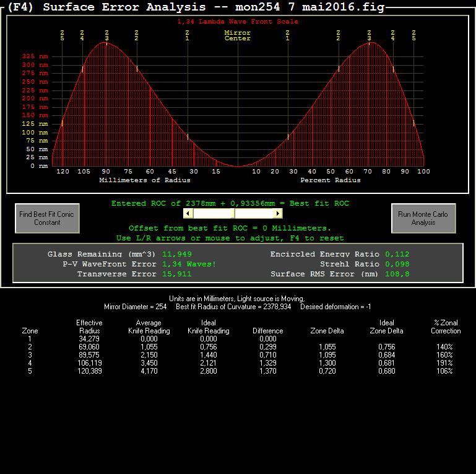
Task: Click the Surface Error Analysis window title
Action: 196,7
